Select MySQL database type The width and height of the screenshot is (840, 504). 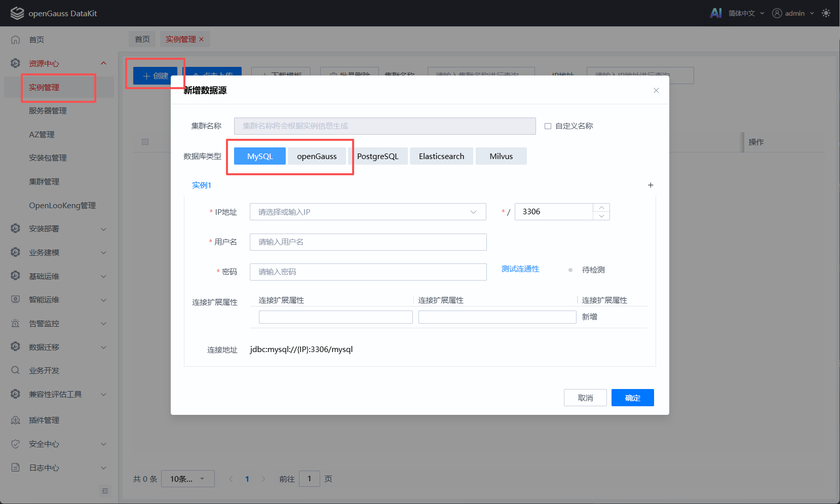tap(260, 156)
